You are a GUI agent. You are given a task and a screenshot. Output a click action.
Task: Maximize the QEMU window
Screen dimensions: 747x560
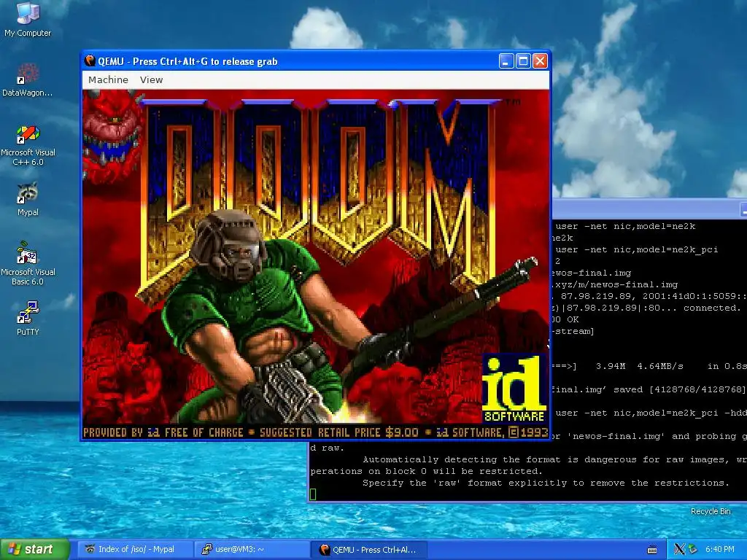pos(523,61)
